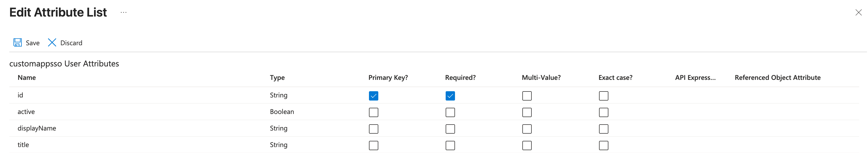Click the Save floppy disk icon
868x153 pixels.
[x=18, y=42]
